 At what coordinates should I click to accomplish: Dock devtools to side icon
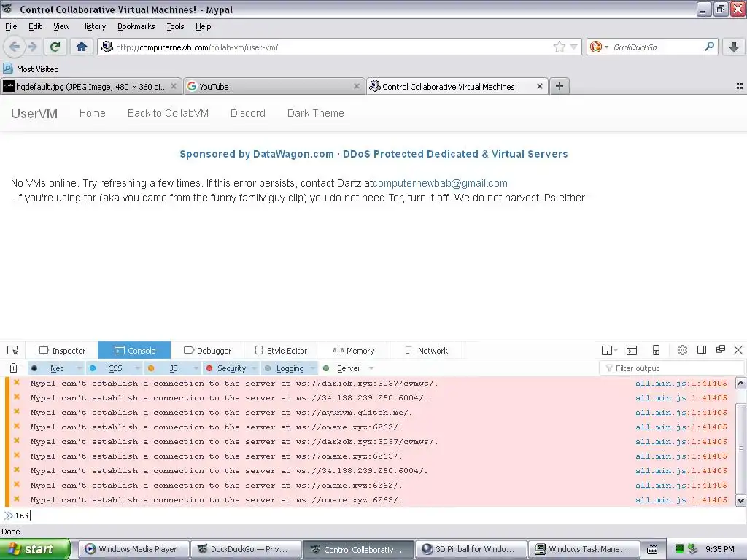[701, 350]
